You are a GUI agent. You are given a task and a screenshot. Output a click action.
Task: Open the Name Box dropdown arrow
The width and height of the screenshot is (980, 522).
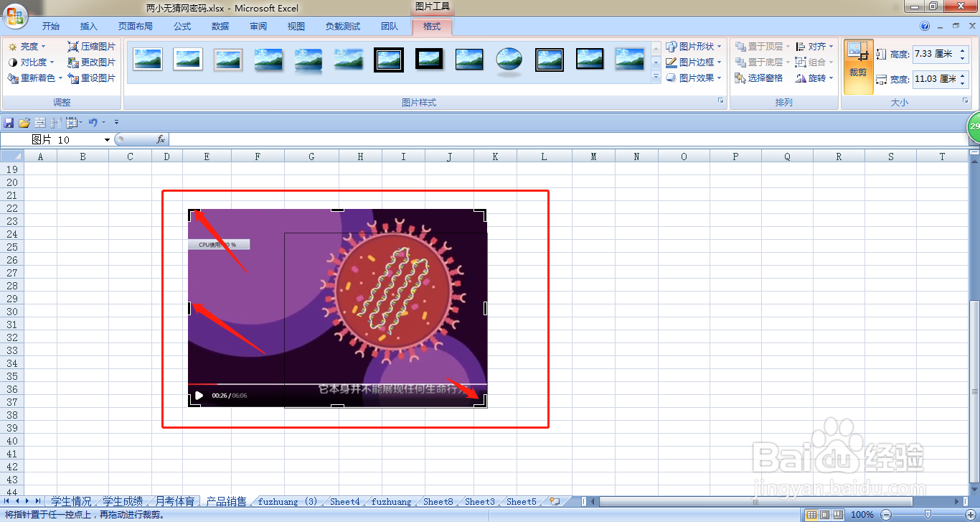coord(108,139)
